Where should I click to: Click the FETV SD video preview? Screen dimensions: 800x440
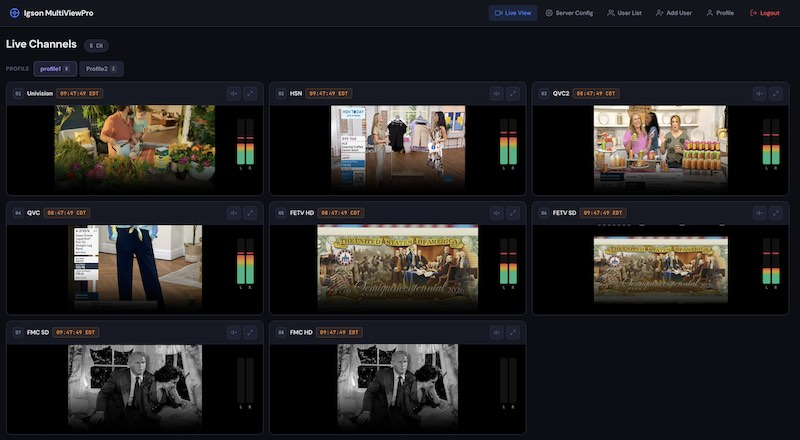[x=661, y=269]
